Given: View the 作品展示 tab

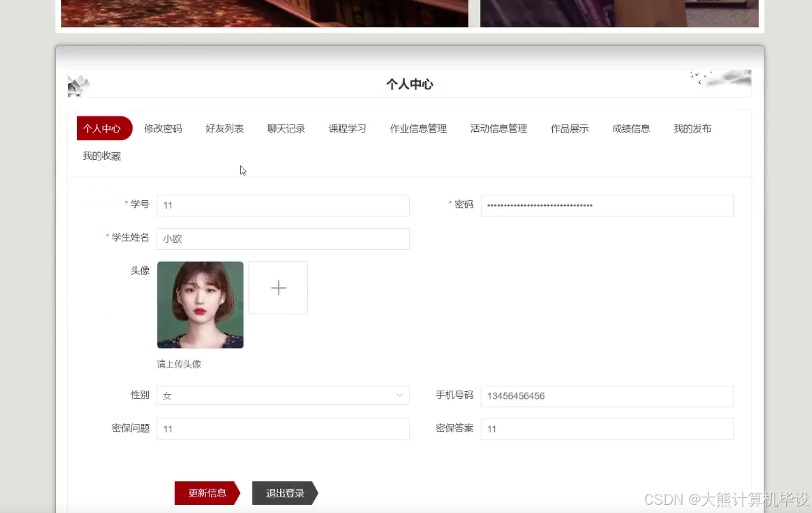Looking at the screenshot, I should tap(570, 129).
